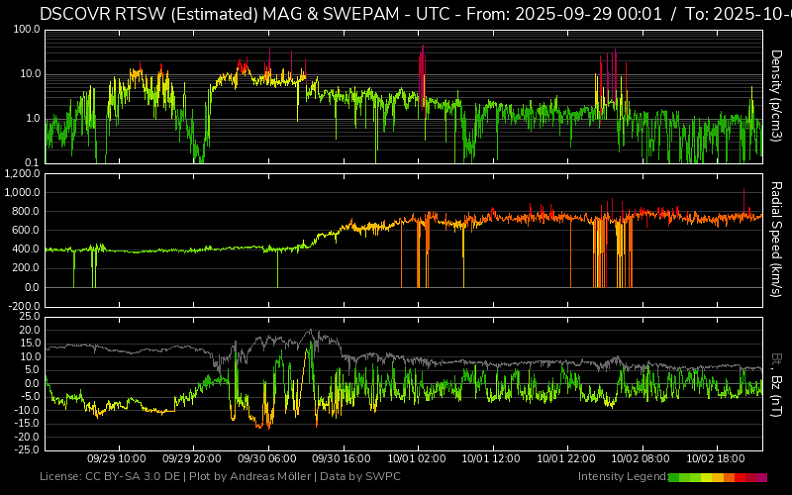Click the Data by SWPC credit
This screenshot has height=495, width=792.
tap(358, 477)
